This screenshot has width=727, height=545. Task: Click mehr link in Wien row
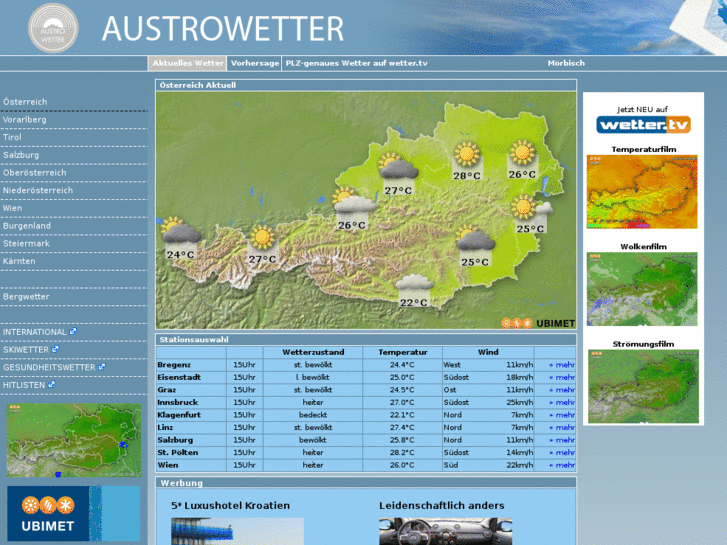tap(562, 465)
